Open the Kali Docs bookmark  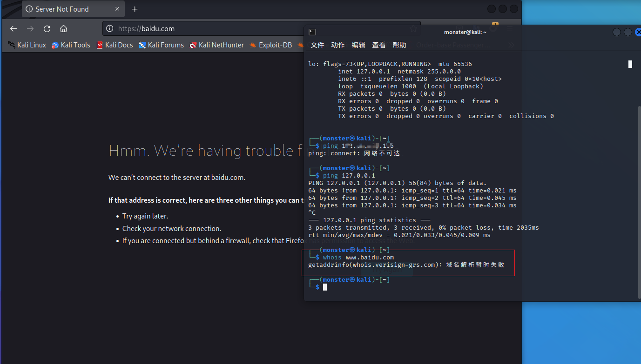click(115, 45)
